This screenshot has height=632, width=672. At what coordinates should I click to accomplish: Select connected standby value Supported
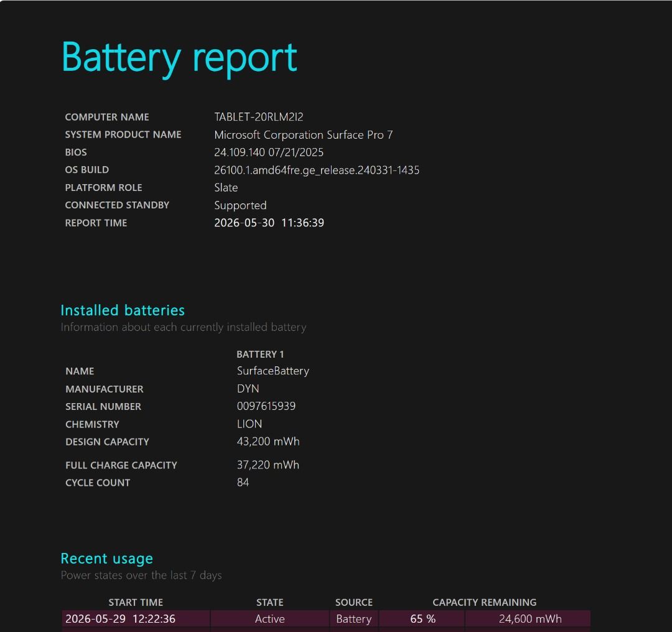click(240, 206)
